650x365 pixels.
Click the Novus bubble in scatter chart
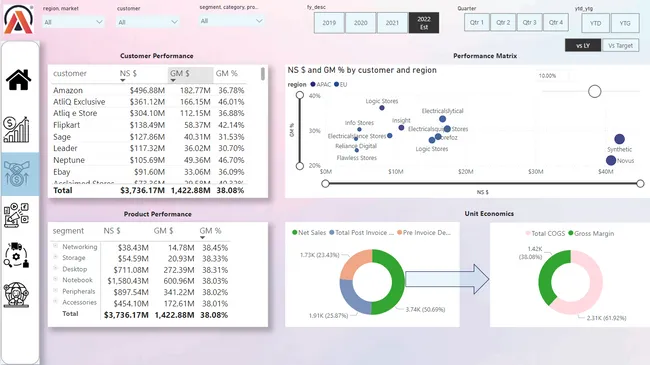pos(611,160)
